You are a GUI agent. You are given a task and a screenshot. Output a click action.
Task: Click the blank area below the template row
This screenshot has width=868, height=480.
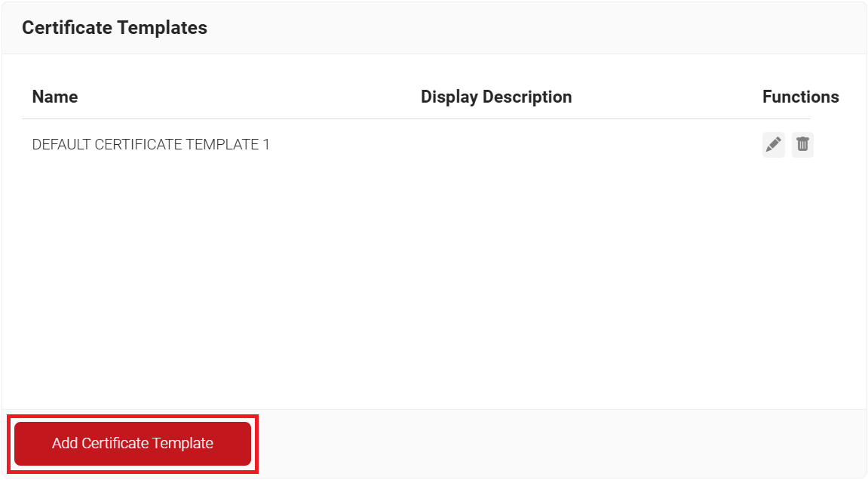pos(434,287)
